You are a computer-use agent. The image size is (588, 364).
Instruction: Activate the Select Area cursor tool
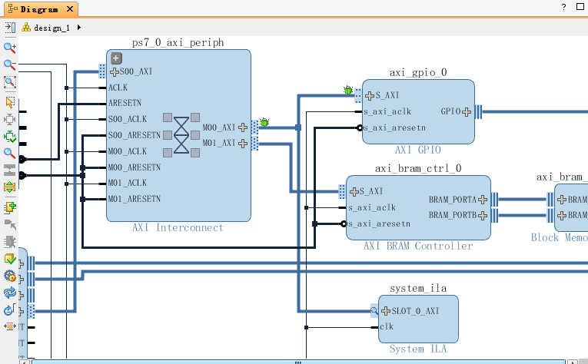pyautogui.click(x=10, y=101)
